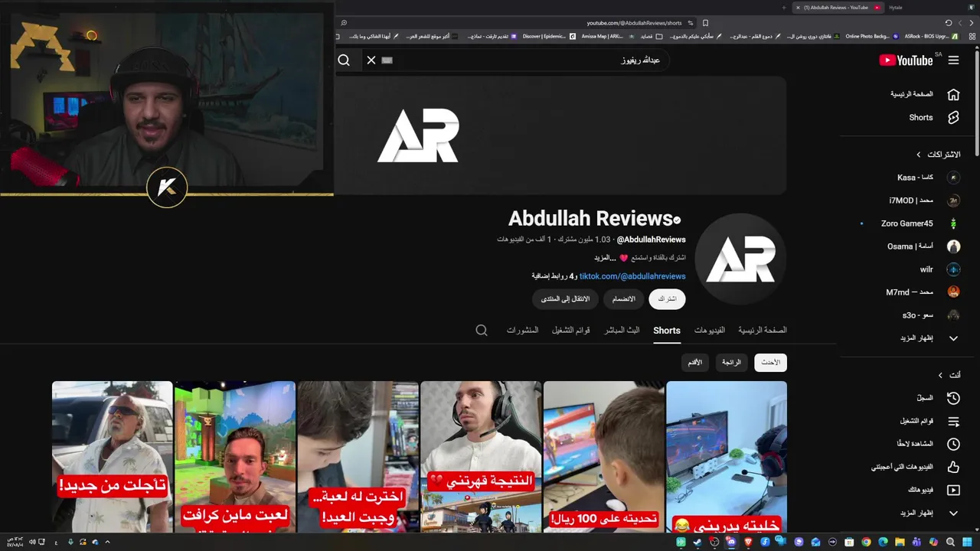Open the Short titled 'لعبت ماين كرافت'
980x551 pixels.
(x=235, y=456)
